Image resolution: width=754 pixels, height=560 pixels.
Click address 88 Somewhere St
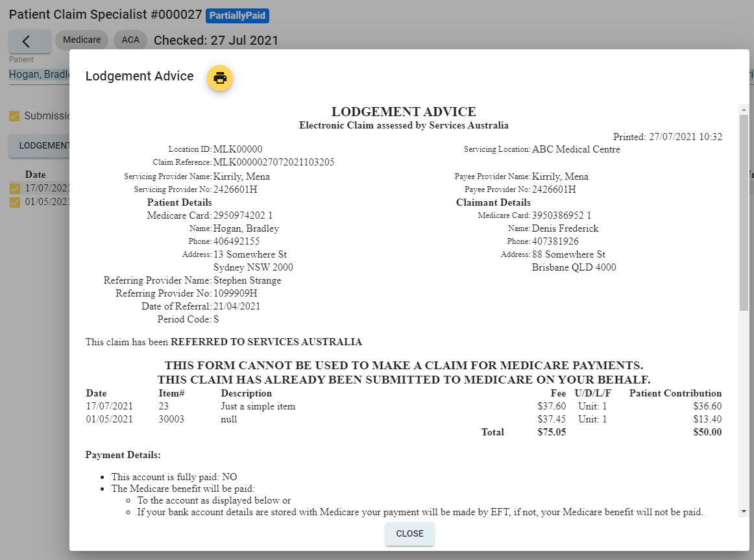click(x=568, y=254)
